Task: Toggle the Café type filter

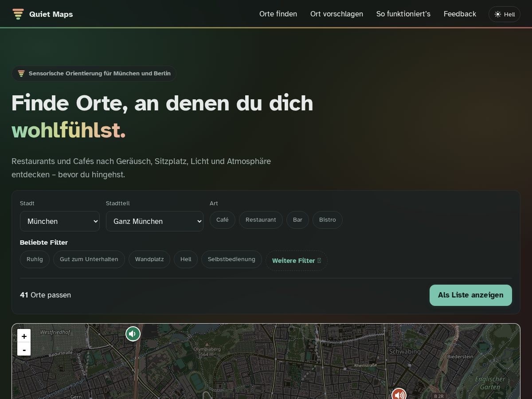Action: (x=223, y=220)
